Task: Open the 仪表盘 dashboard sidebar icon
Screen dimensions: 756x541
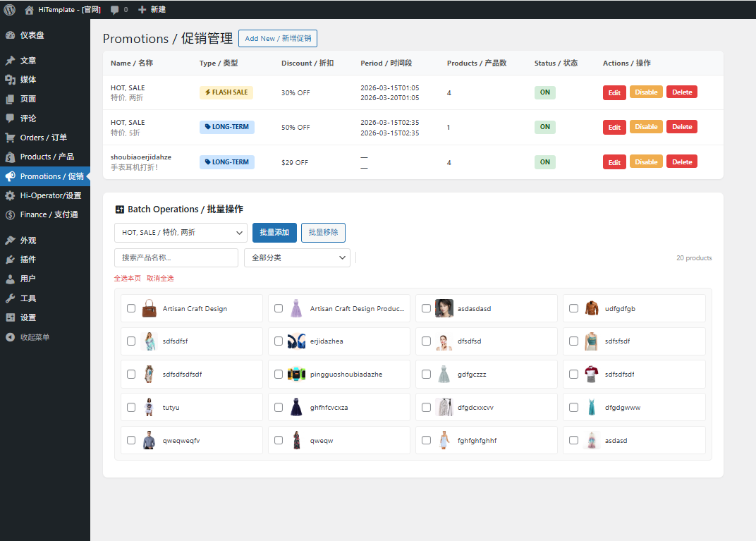Action: [10, 35]
